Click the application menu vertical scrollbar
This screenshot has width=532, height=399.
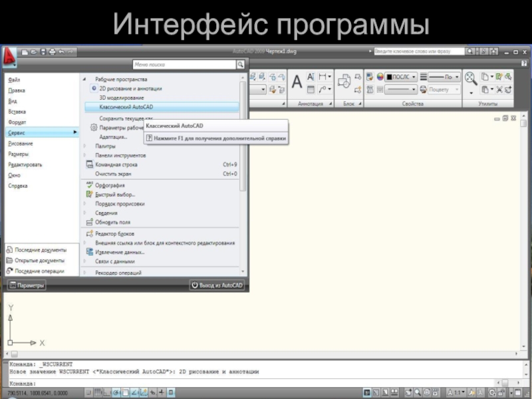click(x=243, y=136)
